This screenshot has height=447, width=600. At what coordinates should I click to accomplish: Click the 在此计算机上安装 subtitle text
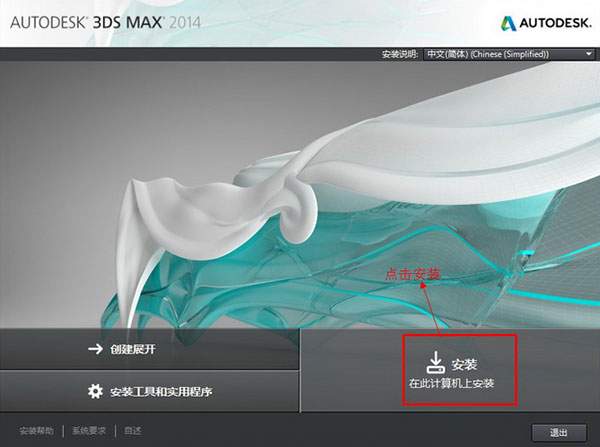pyautogui.click(x=452, y=383)
